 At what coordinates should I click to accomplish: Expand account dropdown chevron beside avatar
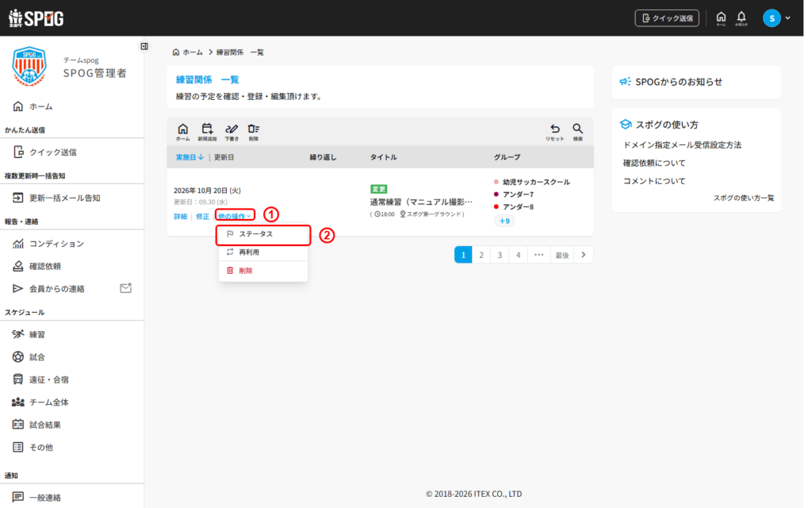click(788, 18)
